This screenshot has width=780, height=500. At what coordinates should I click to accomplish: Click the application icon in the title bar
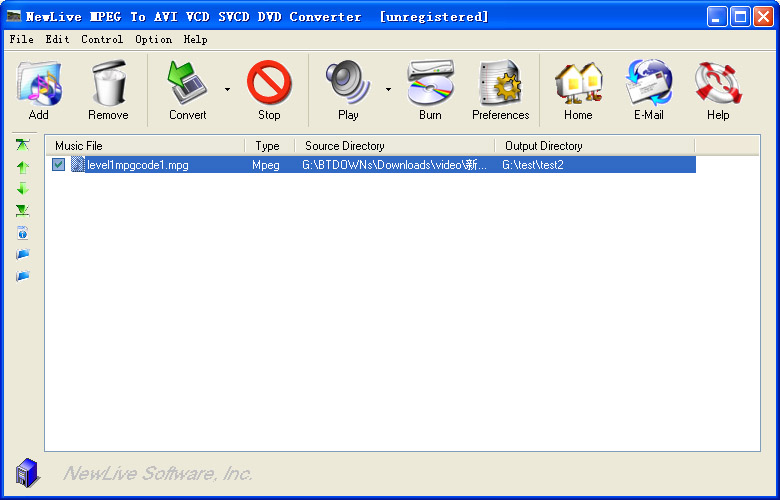click(14, 16)
